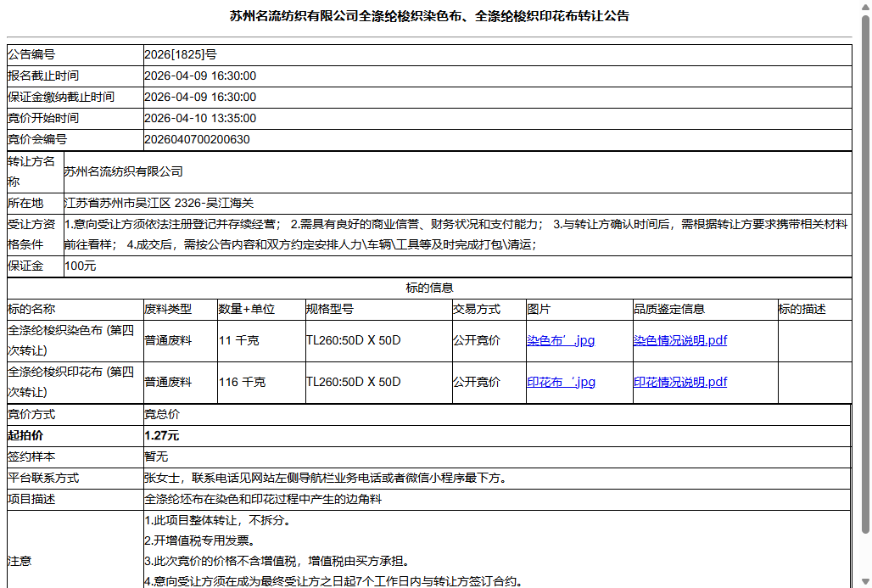Click contract sample value 暂无
872x588 pixels.
click(x=156, y=456)
